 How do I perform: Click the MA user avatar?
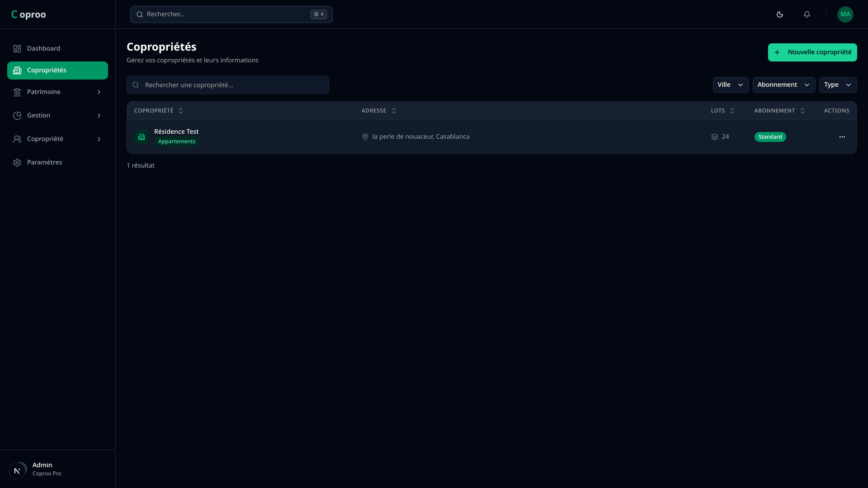click(x=845, y=14)
